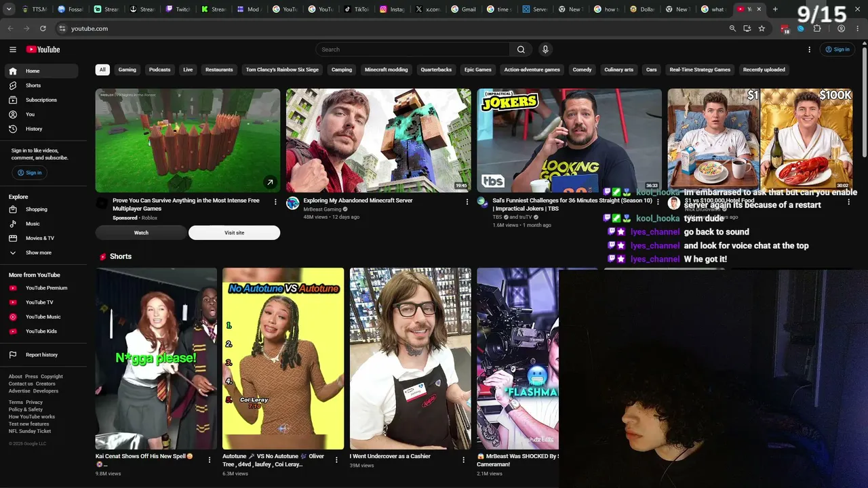This screenshot has width=868, height=488.
Task: Reload the page
Action: 43,28
